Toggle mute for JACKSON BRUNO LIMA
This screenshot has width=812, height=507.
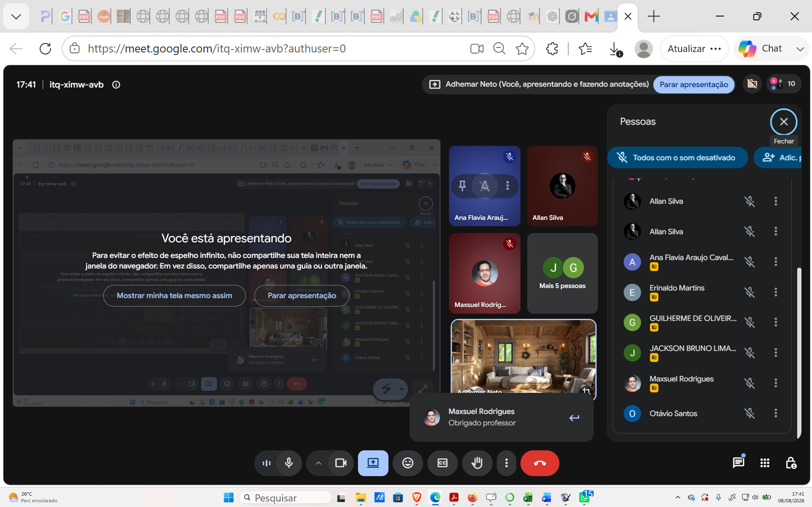tap(749, 353)
